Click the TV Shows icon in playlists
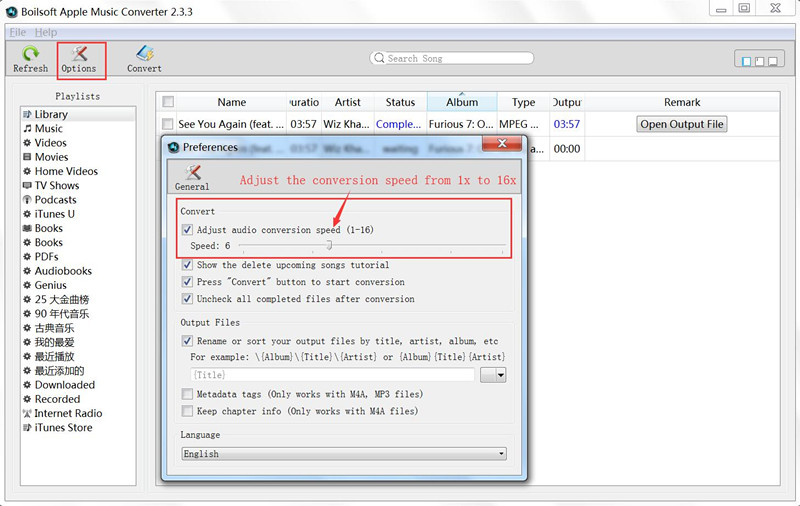The height and width of the screenshot is (506, 800). pos(27,186)
